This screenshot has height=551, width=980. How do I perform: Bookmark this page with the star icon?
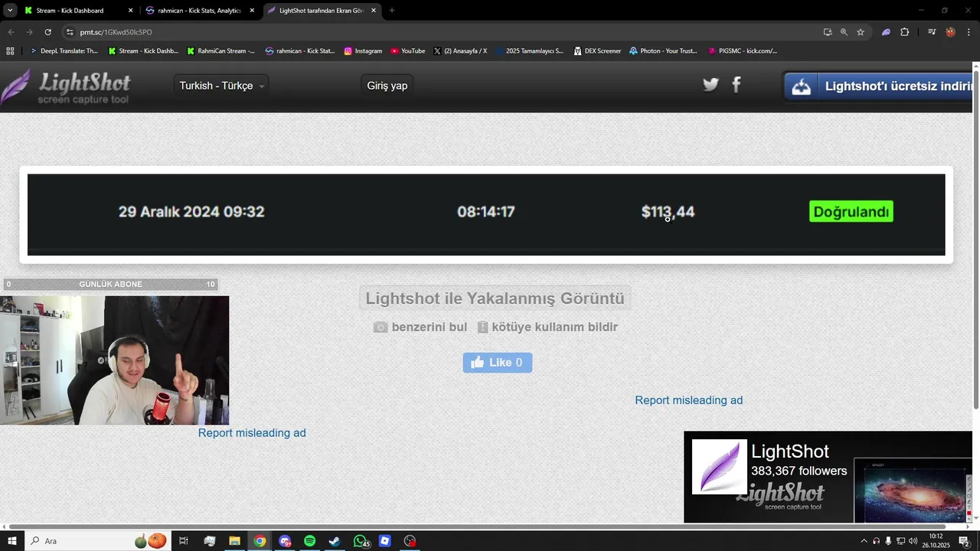(861, 32)
